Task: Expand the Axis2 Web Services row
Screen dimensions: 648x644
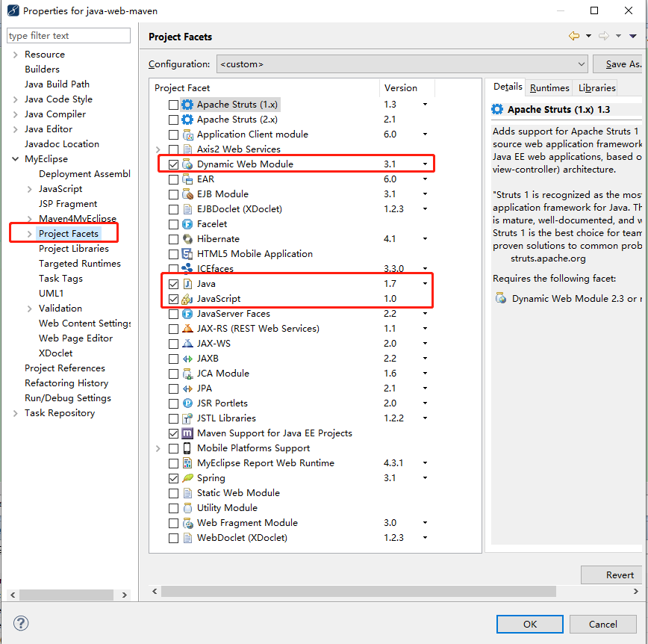Action: 158,149
